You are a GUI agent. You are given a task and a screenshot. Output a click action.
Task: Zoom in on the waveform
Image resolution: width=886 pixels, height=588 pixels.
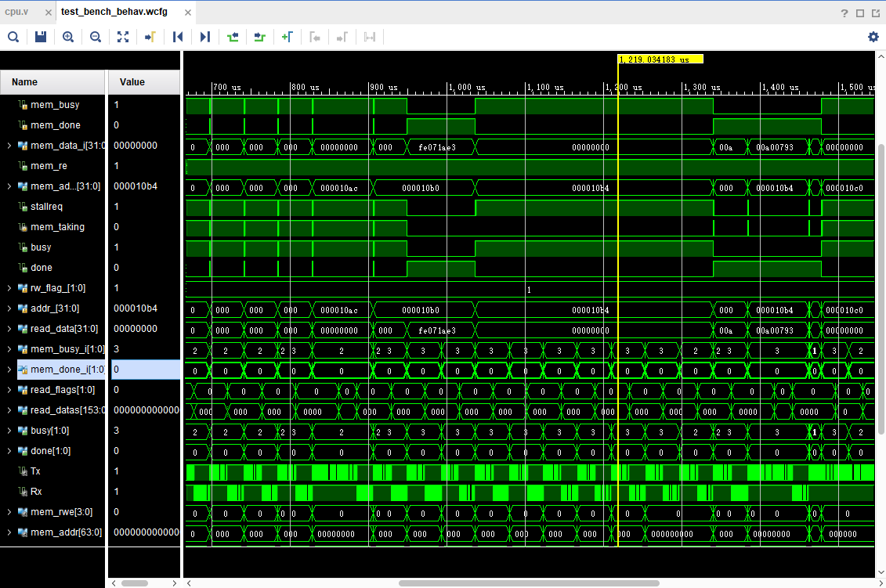coord(68,38)
